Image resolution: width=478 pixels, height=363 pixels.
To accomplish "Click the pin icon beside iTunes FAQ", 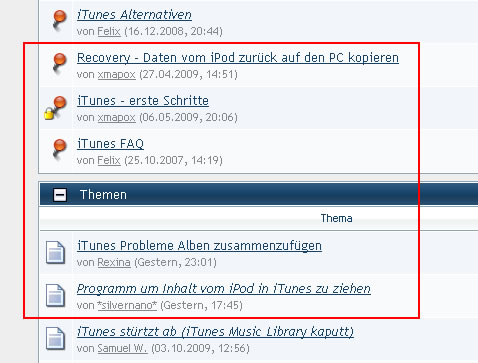I will tap(59, 150).
